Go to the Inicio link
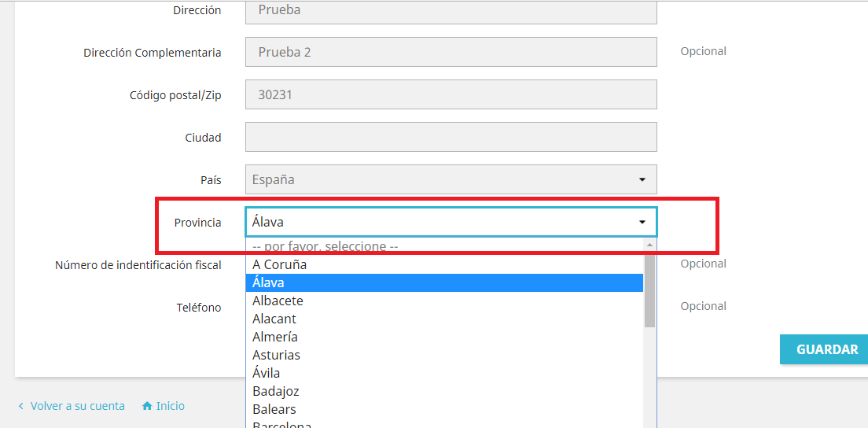The width and height of the screenshot is (868, 428). tap(170, 406)
